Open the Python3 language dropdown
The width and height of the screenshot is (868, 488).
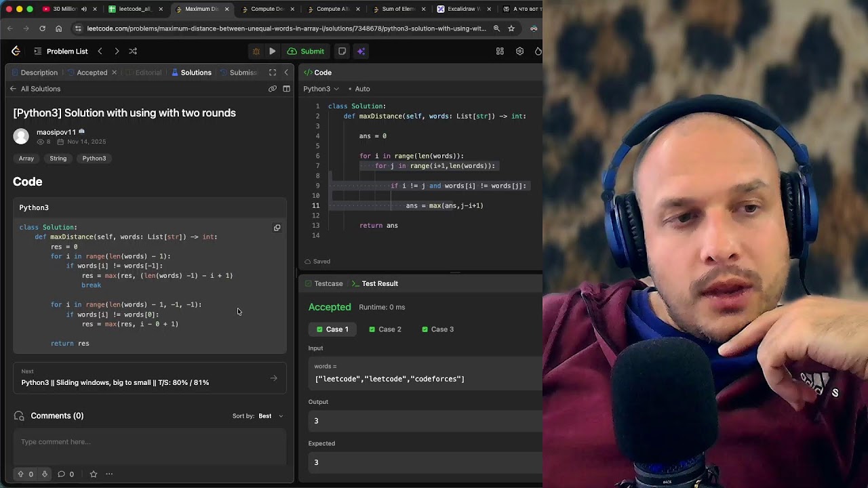[x=321, y=89]
